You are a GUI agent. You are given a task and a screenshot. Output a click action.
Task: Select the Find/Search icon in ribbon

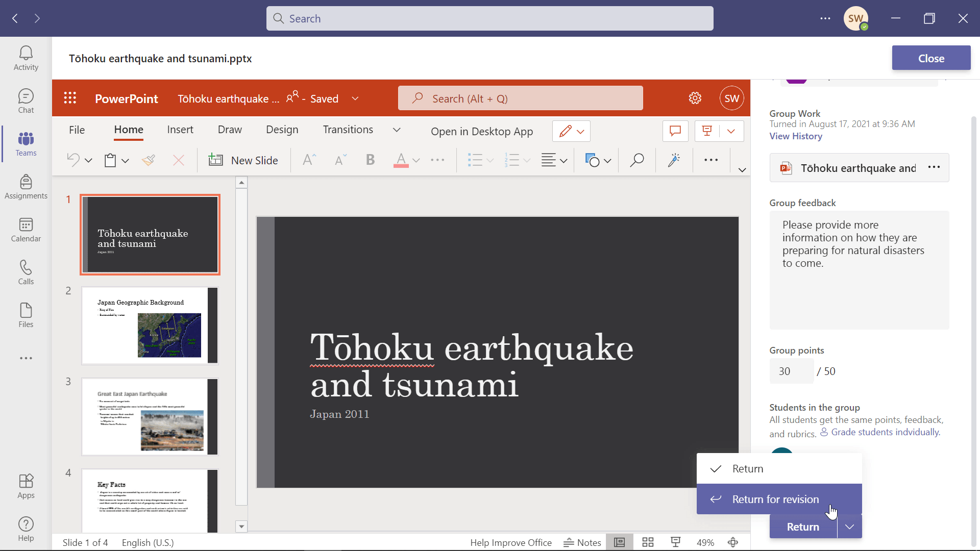click(x=636, y=160)
